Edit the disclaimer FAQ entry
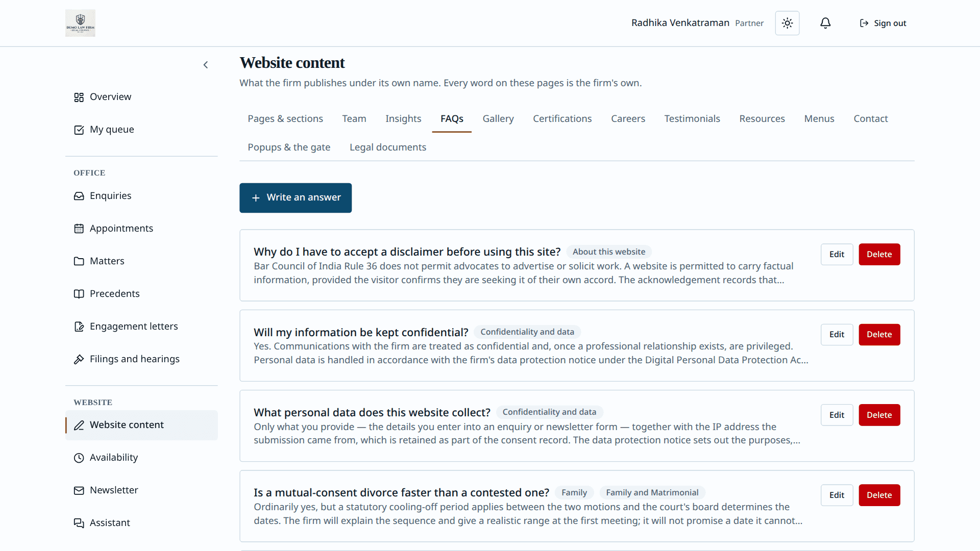980x551 pixels. coord(837,254)
